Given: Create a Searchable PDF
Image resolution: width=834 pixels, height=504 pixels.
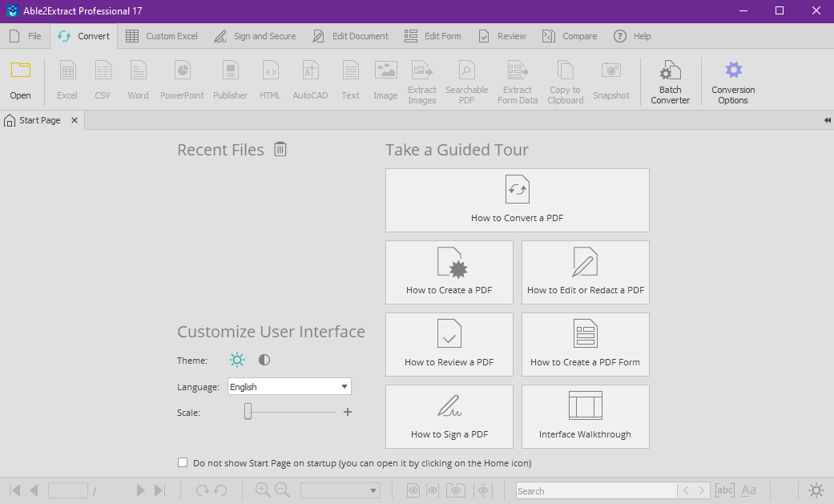Looking at the screenshot, I should tap(466, 82).
